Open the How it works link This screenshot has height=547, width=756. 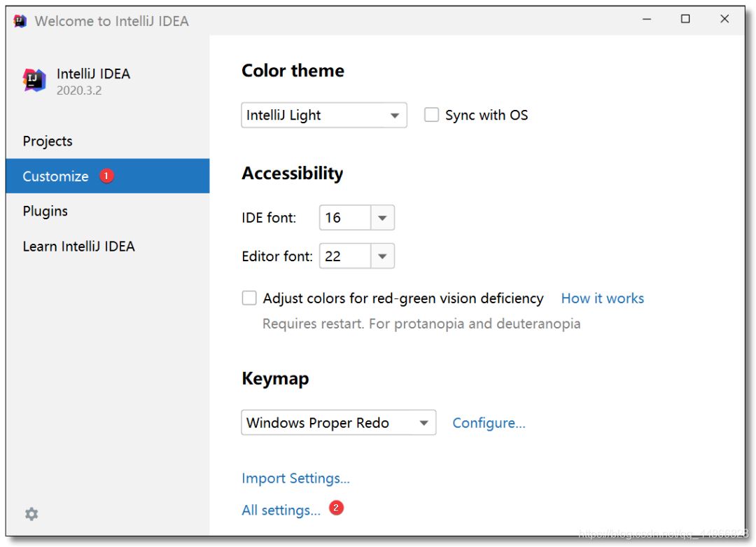pyautogui.click(x=602, y=298)
